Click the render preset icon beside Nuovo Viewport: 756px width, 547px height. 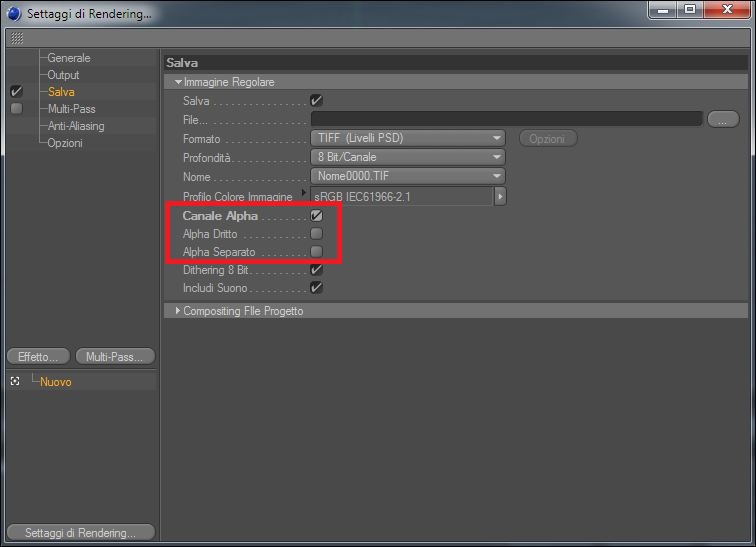[15, 381]
